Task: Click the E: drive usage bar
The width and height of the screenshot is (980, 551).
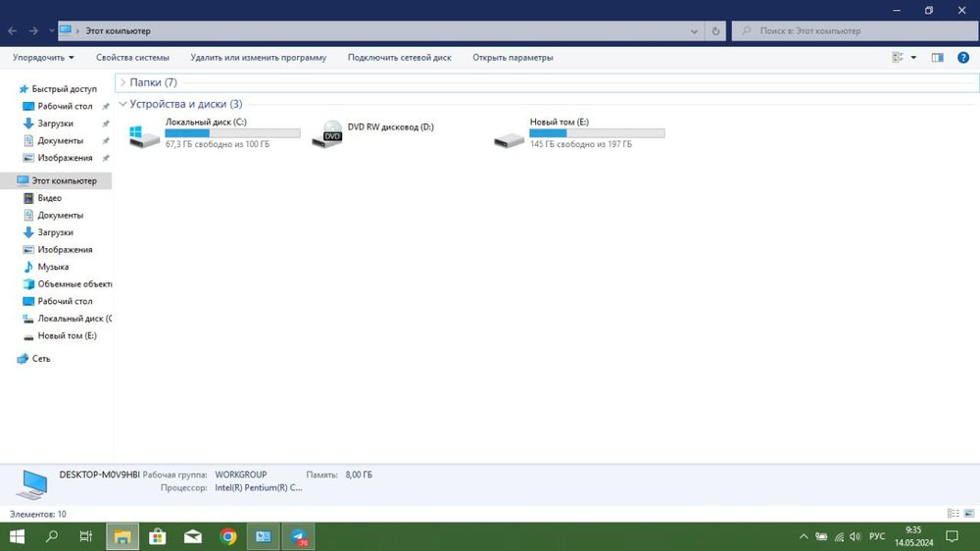Action: 597,133
